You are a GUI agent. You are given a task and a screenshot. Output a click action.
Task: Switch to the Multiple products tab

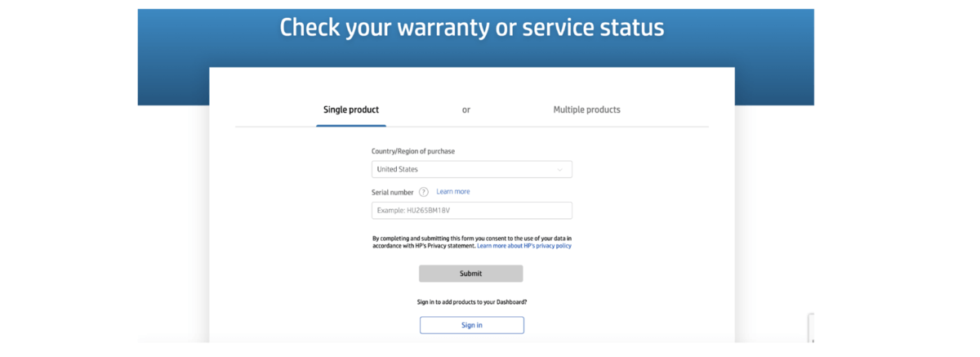point(586,109)
